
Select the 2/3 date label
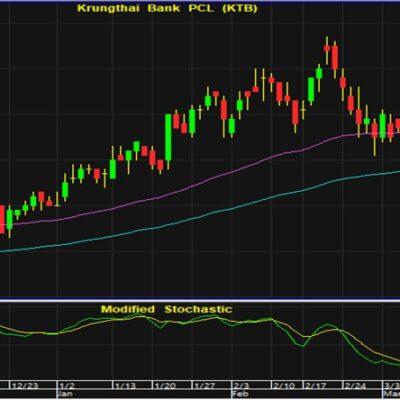(x=241, y=386)
